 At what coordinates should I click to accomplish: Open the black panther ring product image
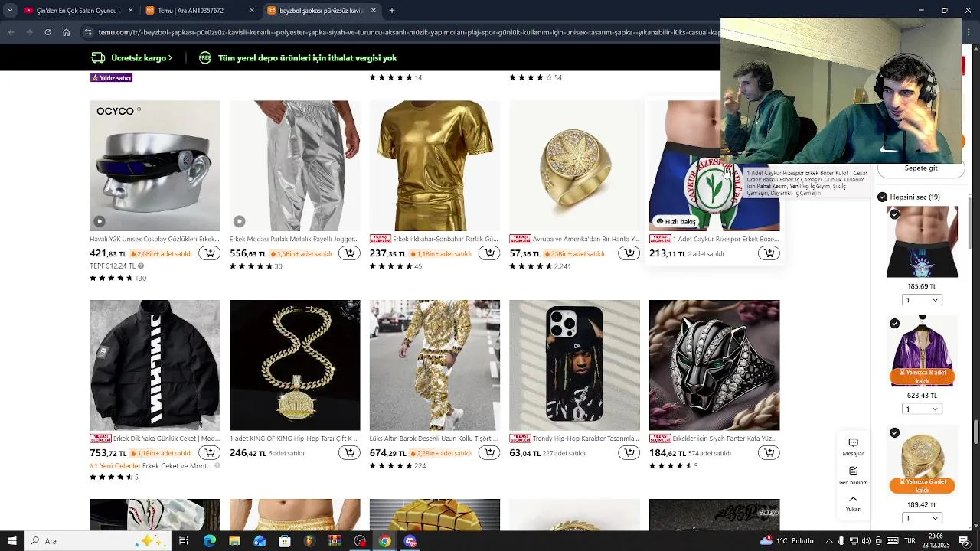coord(714,365)
